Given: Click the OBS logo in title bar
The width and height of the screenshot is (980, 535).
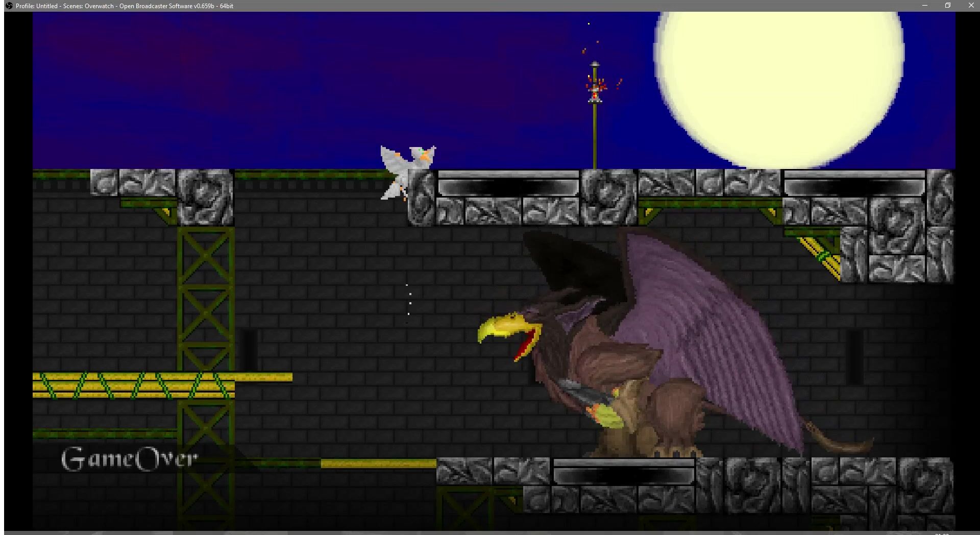Looking at the screenshot, I should pos(9,6).
